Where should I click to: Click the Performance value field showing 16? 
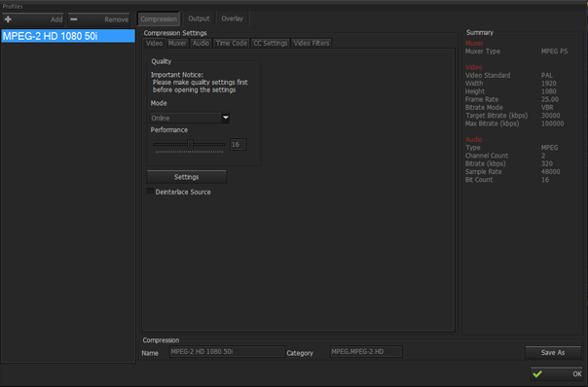(238, 144)
